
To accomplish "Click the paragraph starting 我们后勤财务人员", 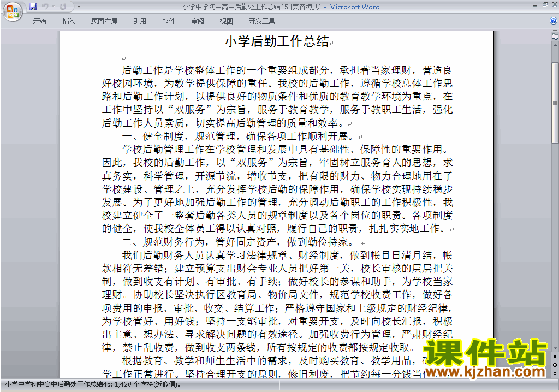I will click(x=277, y=301).
